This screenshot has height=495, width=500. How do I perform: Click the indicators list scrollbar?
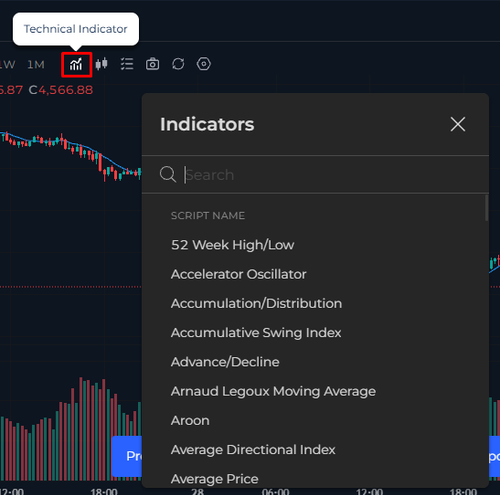[x=487, y=208]
